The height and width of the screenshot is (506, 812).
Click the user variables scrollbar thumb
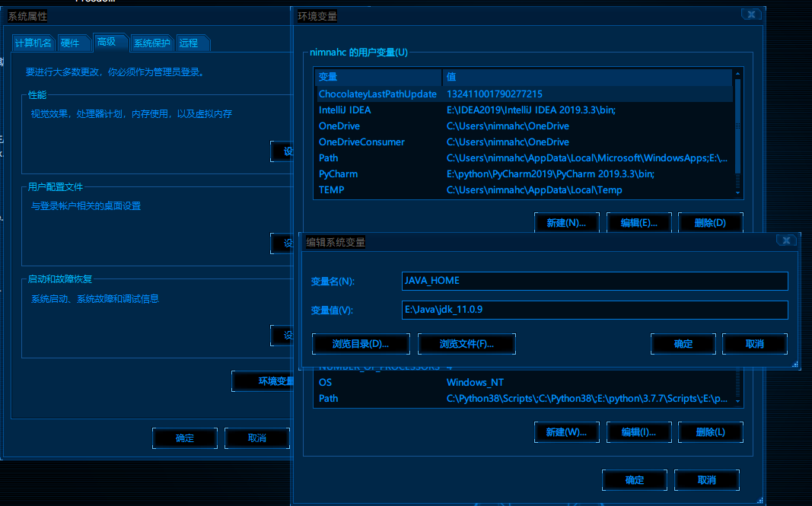[738, 126]
